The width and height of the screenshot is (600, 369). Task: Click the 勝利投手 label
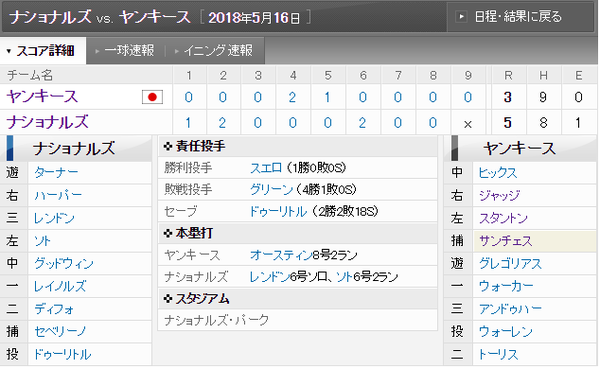188,168
